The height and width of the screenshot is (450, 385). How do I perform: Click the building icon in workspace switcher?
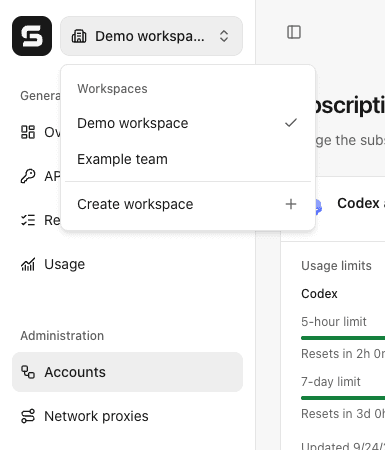[x=79, y=36]
